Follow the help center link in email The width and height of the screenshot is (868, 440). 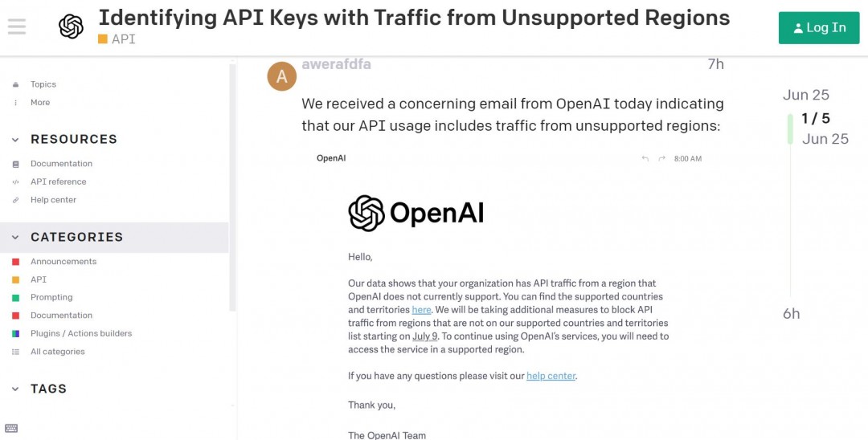(x=551, y=376)
